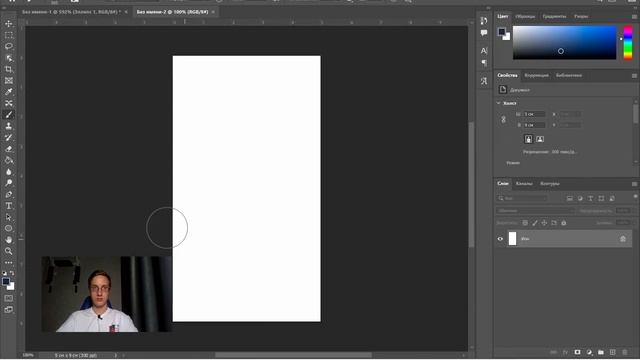Swap foreground and background colors in toolbar
This screenshot has width=640, height=360.
point(12,273)
